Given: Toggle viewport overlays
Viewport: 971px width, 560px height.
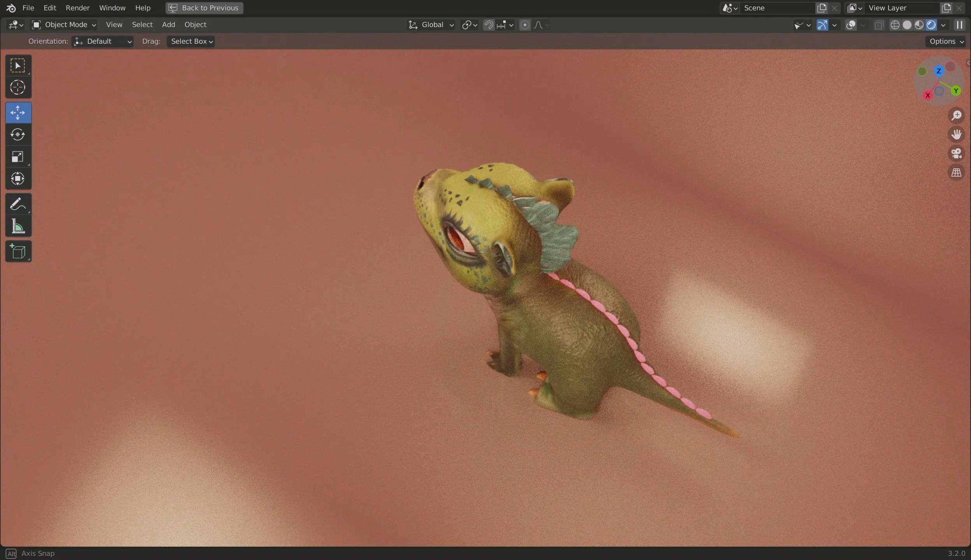Looking at the screenshot, I should point(851,25).
